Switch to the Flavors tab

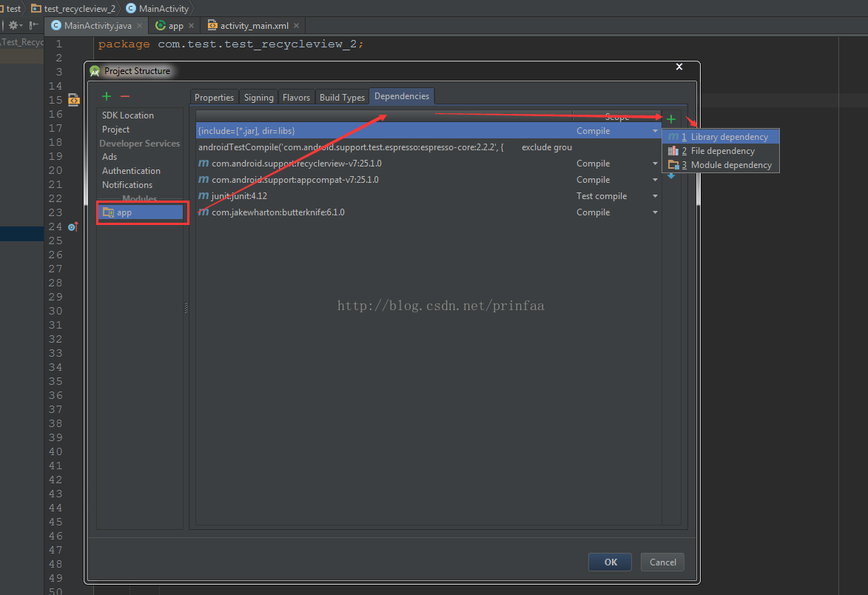pyautogui.click(x=296, y=98)
